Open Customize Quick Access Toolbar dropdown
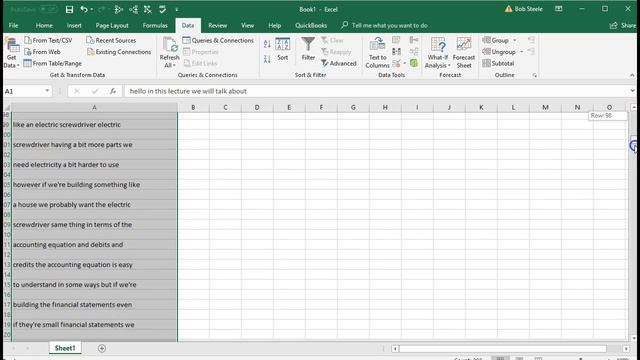This screenshot has height=360, width=640. pyautogui.click(x=177, y=9)
